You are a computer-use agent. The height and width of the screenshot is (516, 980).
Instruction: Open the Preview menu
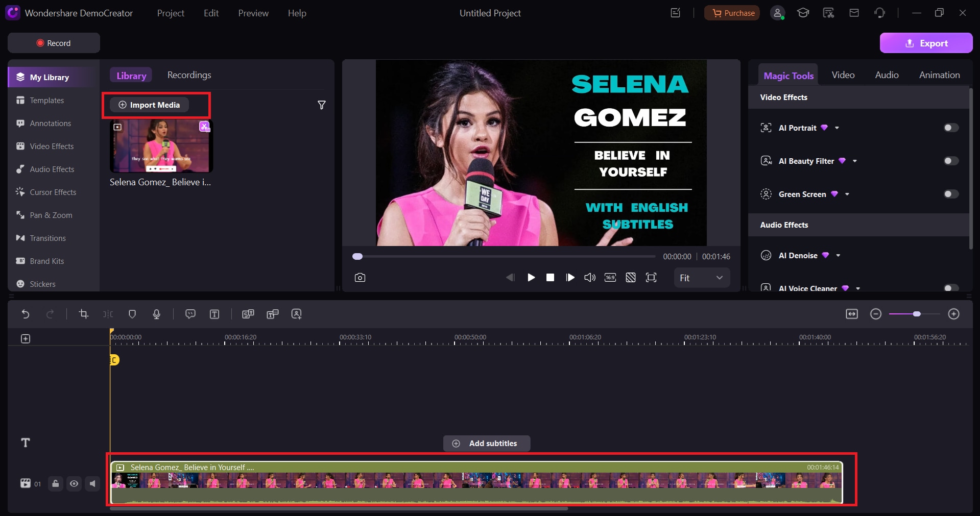253,13
